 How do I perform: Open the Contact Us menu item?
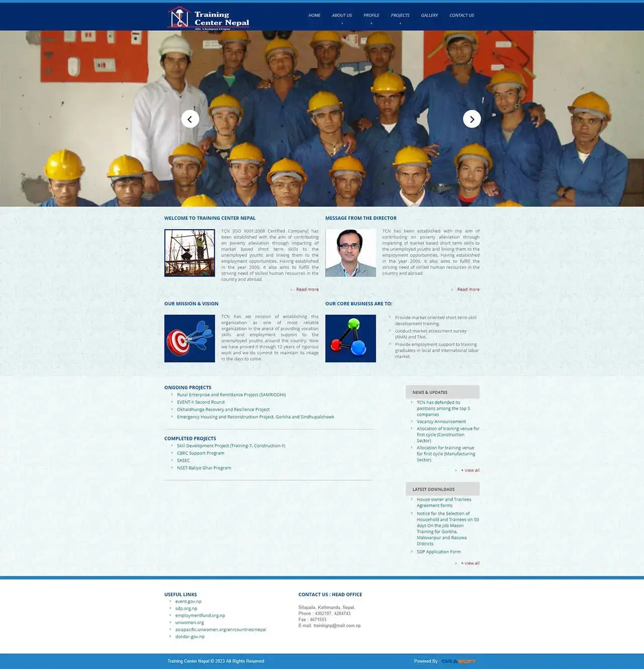461,16
